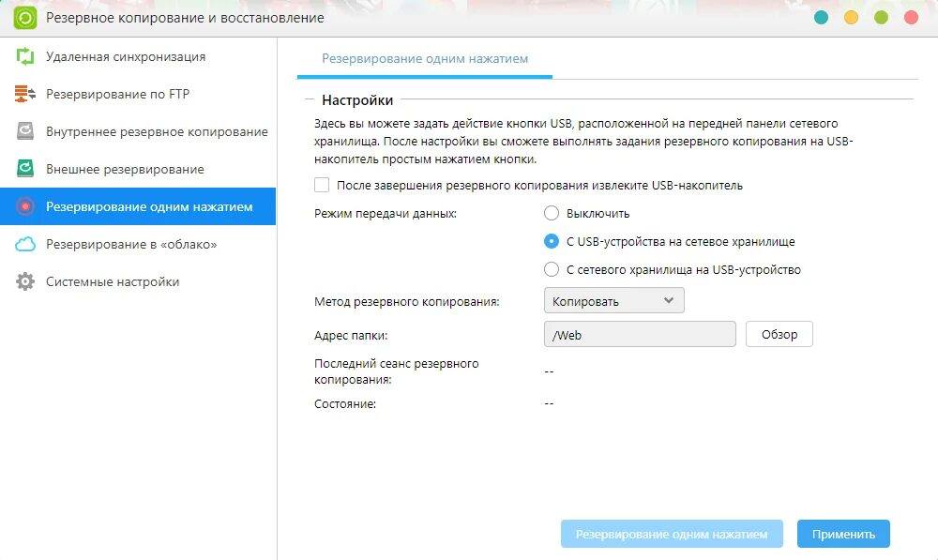Select Резервирование одним нажатием sidebar item
The height and width of the screenshot is (560, 938).
coord(138,206)
